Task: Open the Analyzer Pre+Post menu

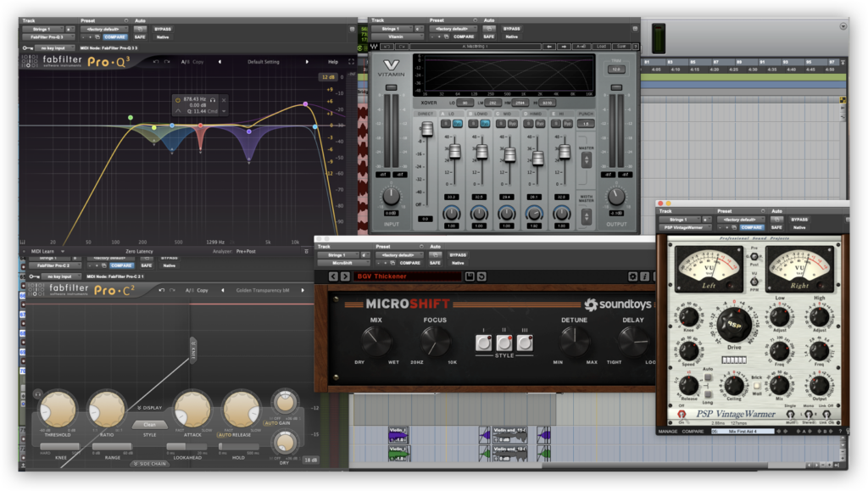Action: pyautogui.click(x=246, y=251)
